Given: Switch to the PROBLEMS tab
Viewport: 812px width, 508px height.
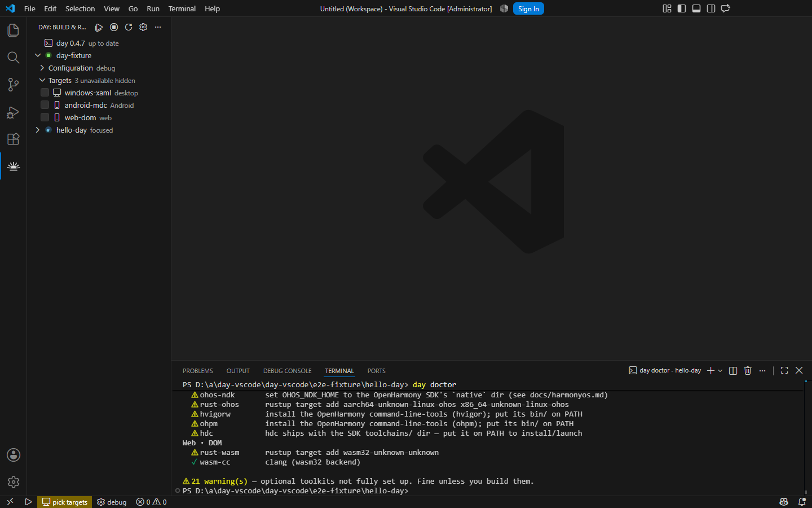Looking at the screenshot, I should pyautogui.click(x=198, y=371).
